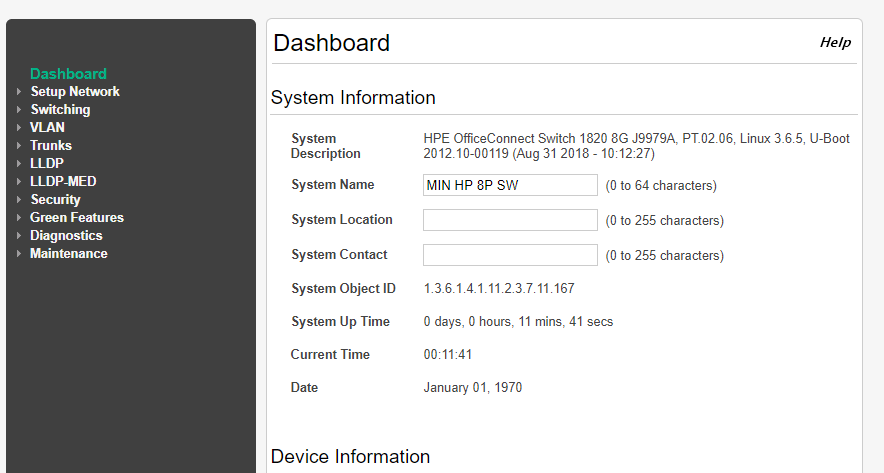This screenshot has width=884, height=473.
Task: Select VLAN in the sidebar
Action: tap(47, 127)
